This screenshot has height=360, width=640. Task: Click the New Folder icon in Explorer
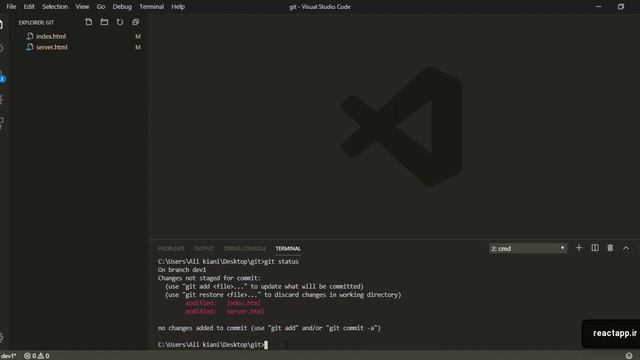(104, 22)
